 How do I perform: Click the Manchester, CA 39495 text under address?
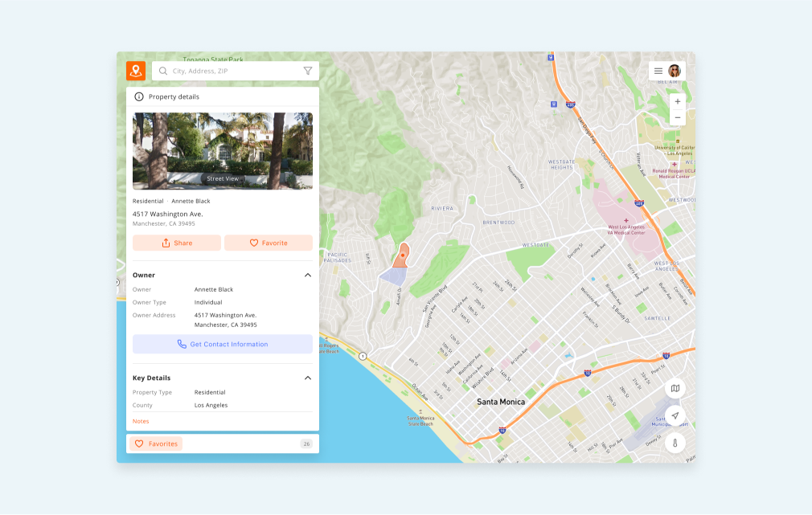click(164, 223)
